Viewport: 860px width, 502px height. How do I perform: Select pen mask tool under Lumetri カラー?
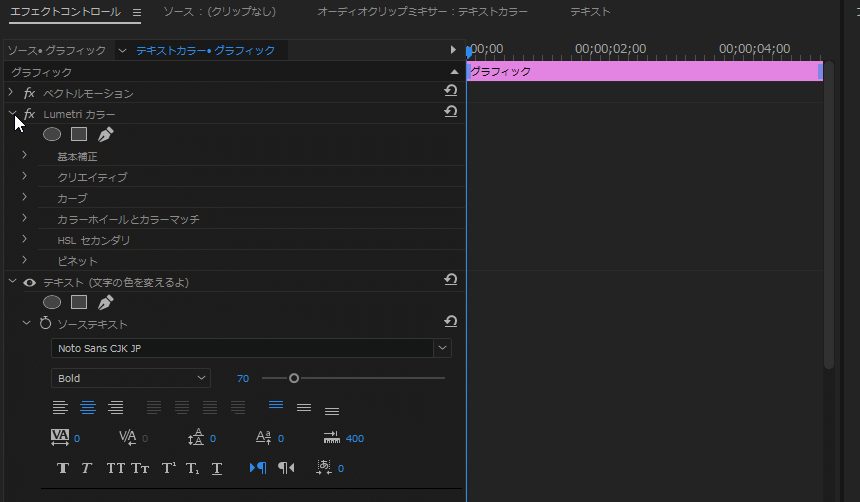point(105,134)
